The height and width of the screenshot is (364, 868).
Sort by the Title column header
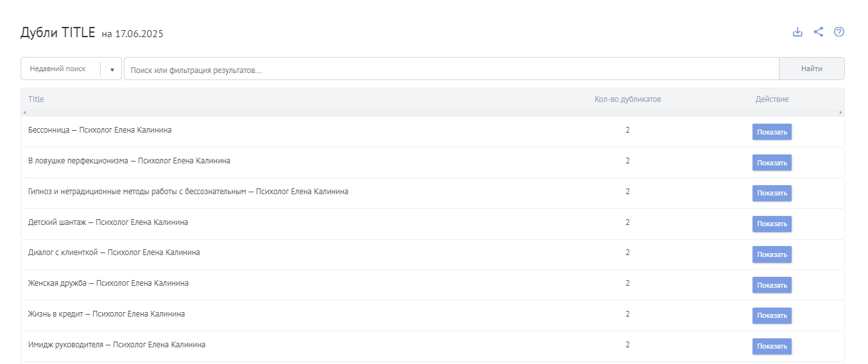37,99
